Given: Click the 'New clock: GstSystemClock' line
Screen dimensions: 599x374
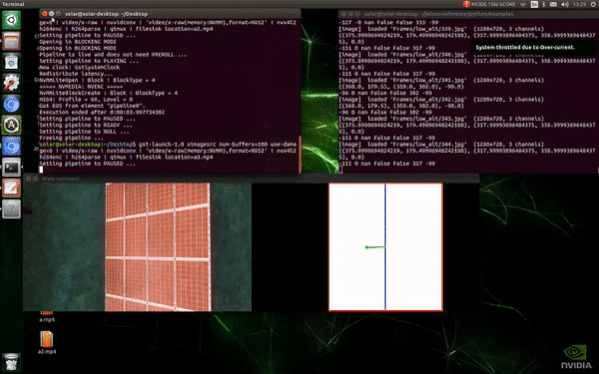Looking at the screenshot, I should coord(79,67).
